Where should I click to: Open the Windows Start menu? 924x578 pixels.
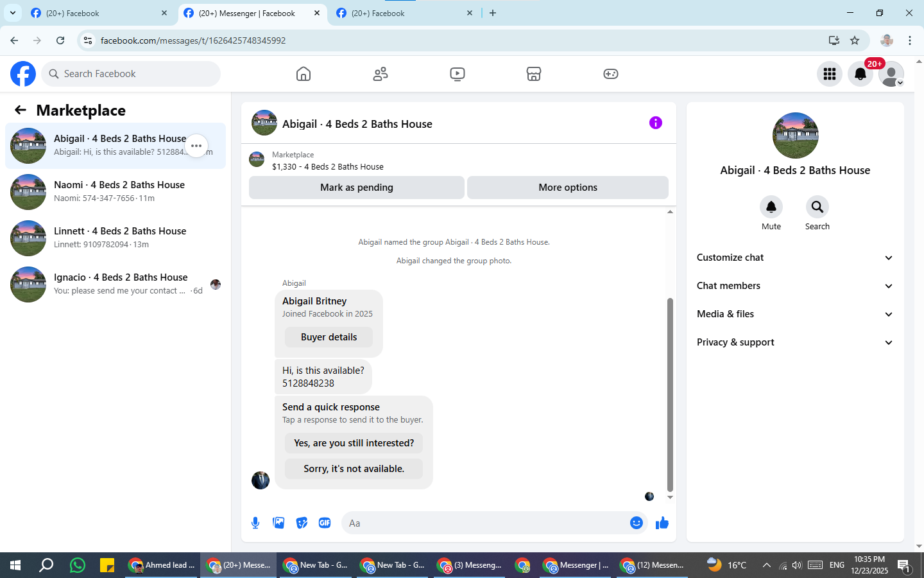click(x=15, y=565)
